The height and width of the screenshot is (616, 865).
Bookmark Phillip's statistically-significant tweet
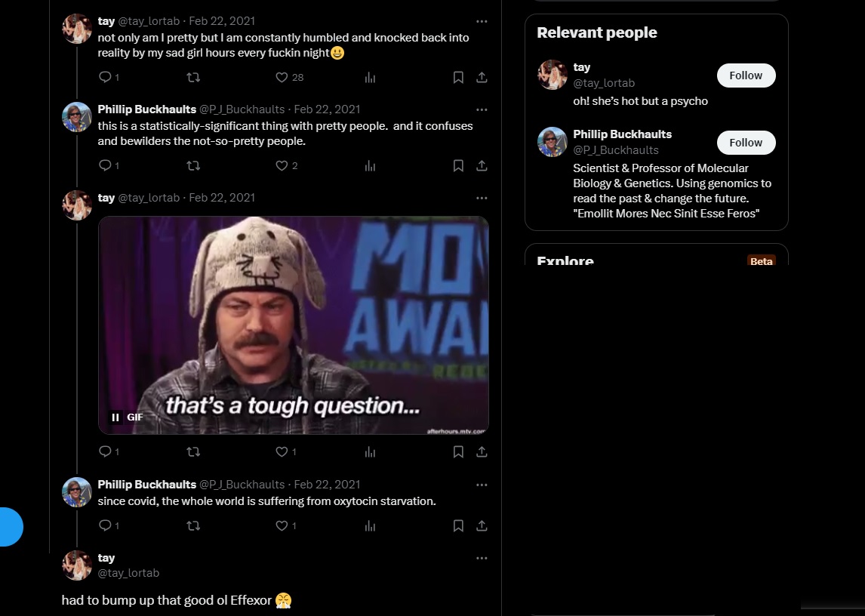pyautogui.click(x=458, y=165)
